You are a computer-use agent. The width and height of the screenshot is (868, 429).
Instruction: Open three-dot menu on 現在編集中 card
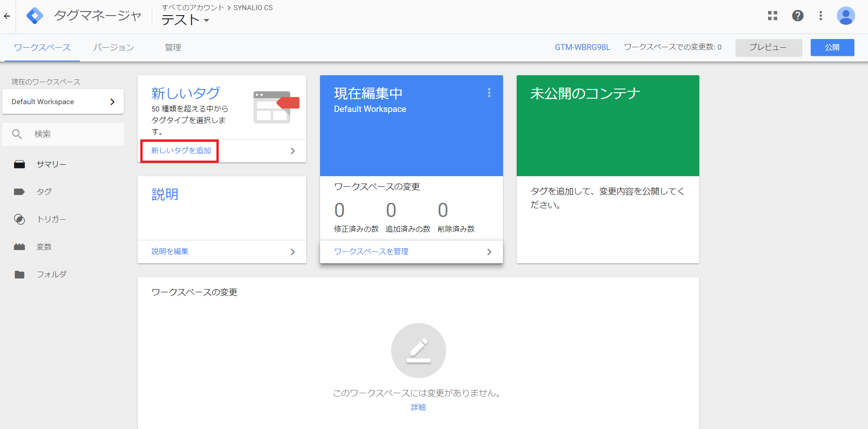click(x=489, y=93)
